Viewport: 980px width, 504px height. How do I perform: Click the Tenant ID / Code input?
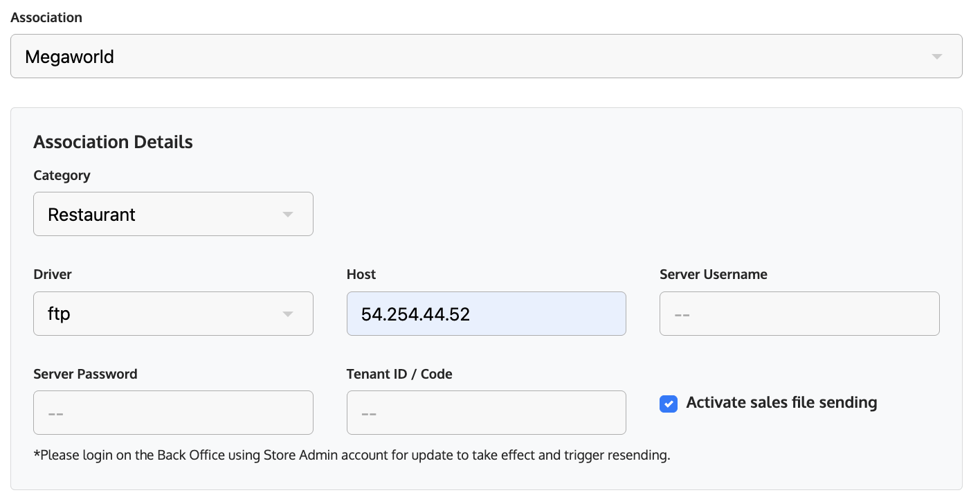(486, 413)
